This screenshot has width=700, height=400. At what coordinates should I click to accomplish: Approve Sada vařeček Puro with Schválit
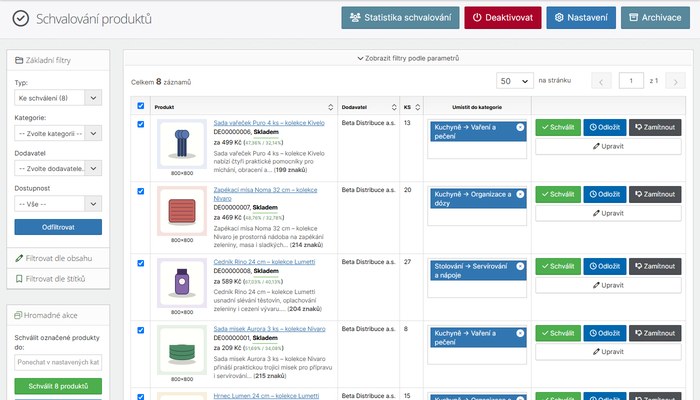(558, 127)
